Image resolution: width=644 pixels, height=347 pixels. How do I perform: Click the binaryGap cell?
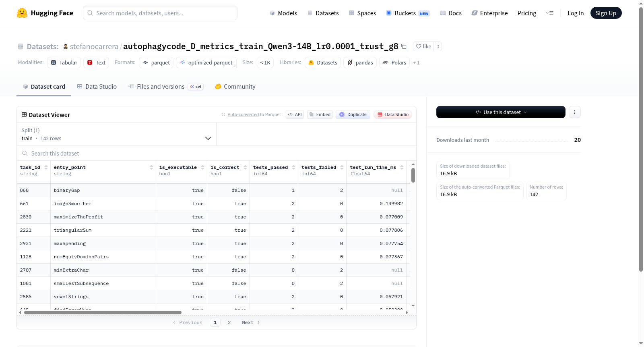(103, 190)
